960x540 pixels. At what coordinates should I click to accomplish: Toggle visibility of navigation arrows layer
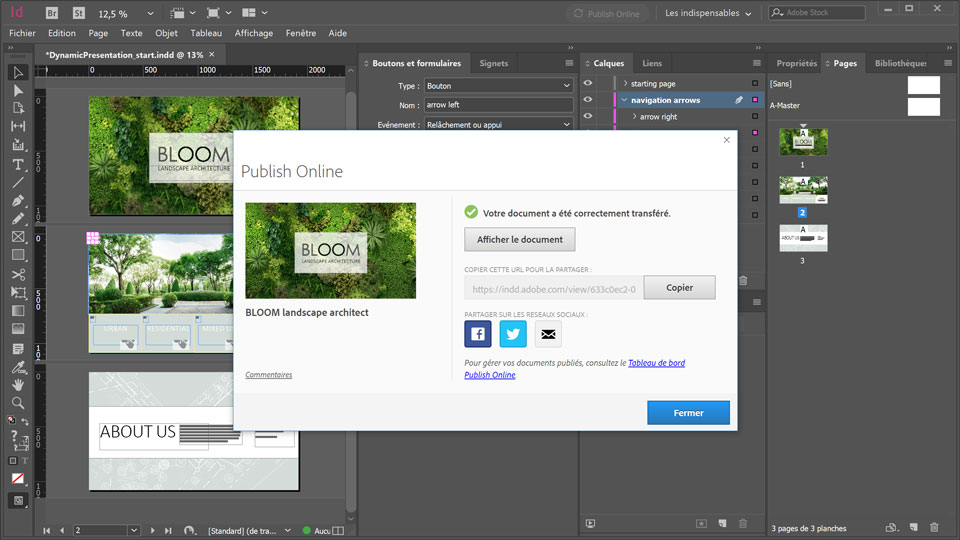click(588, 100)
